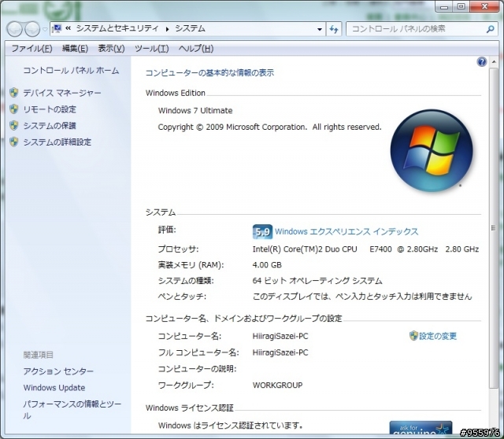This screenshot has width=504, height=439.
Task: Click the フル コンピューター名 value HiiragiSazei-PC
Action: (280, 352)
